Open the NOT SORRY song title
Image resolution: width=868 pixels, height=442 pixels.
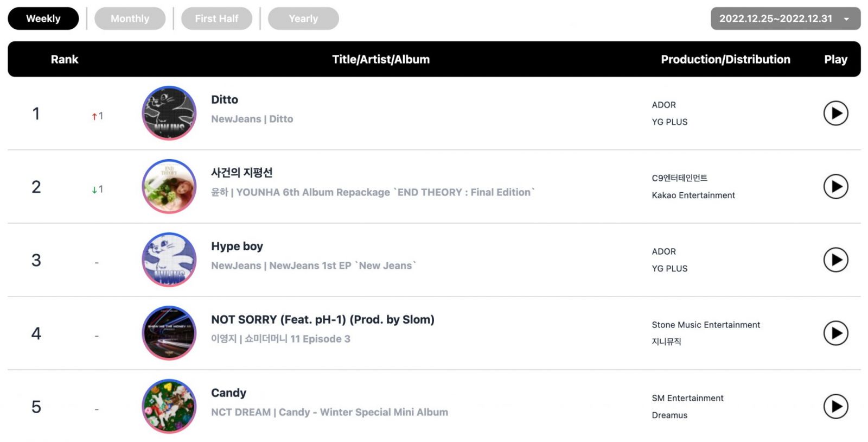(323, 320)
